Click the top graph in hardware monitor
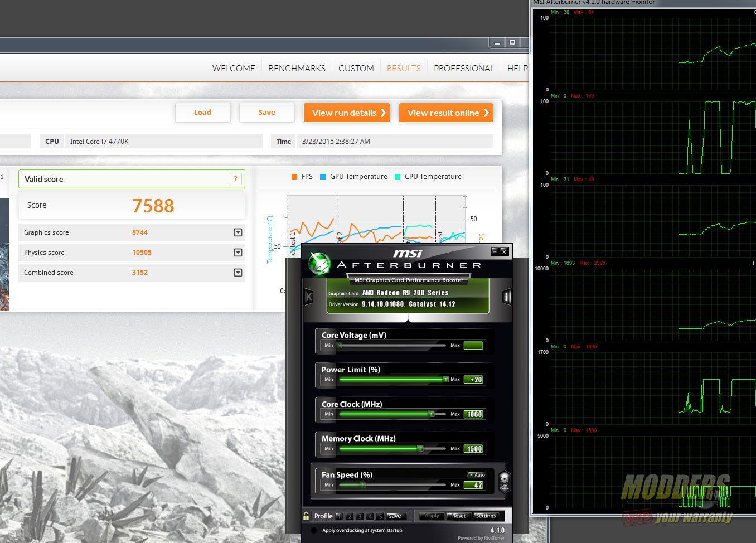 point(653,54)
